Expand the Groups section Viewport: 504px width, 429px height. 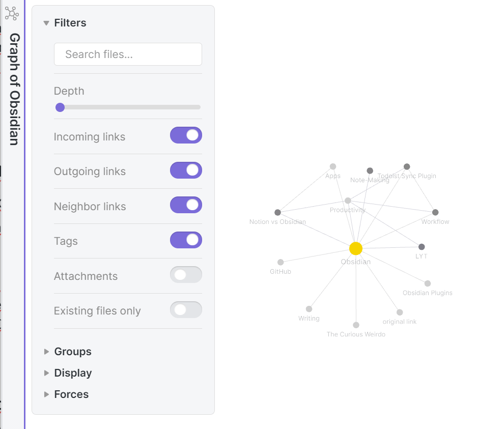[72, 352]
